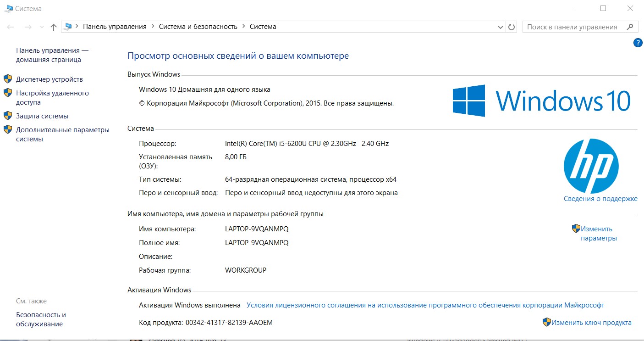The width and height of the screenshot is (644, 341).
Task: Click Изменить ключ продукта link
Action: pos(591,323)
